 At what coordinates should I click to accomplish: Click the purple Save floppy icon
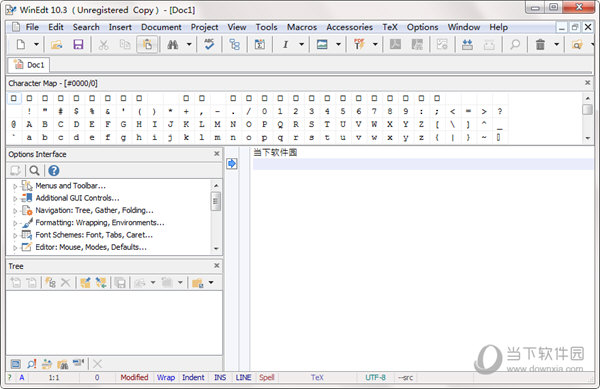point(78,44)
